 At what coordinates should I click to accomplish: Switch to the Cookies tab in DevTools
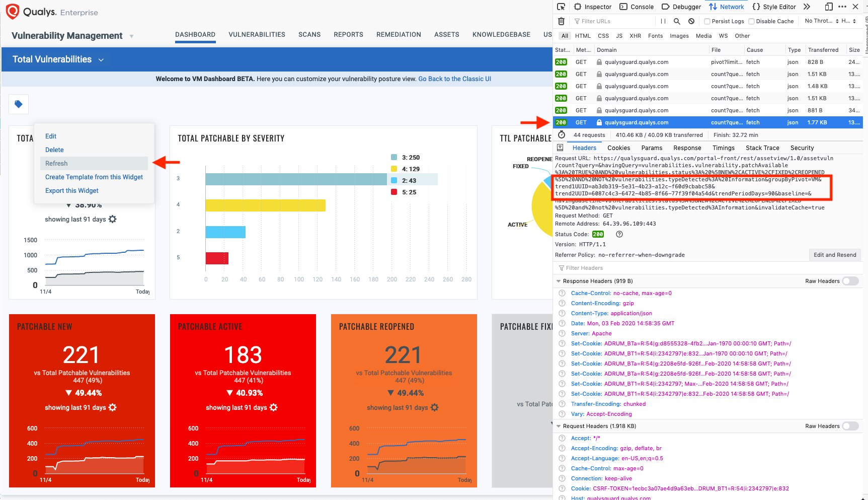(x=618, y=148)
